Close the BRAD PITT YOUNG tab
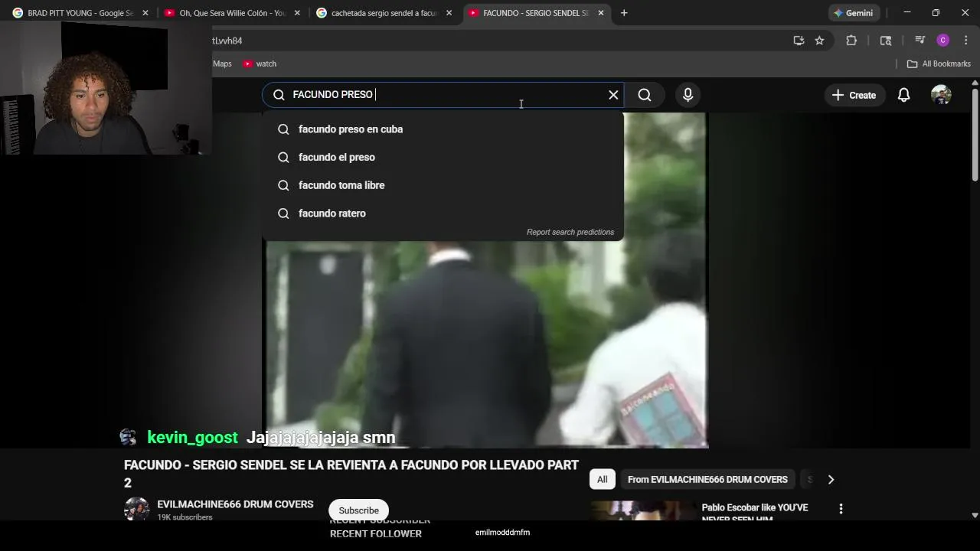This screenshot has height=551, width=980. point(145,13)
